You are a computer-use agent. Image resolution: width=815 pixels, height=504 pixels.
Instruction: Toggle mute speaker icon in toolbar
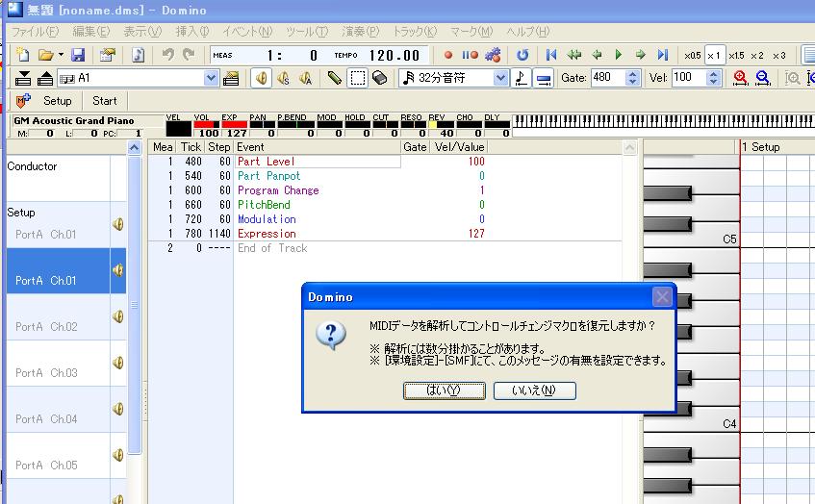262,78
